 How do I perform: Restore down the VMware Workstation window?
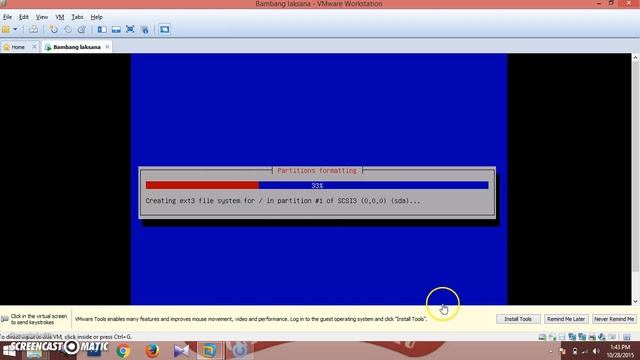[611, 3]
